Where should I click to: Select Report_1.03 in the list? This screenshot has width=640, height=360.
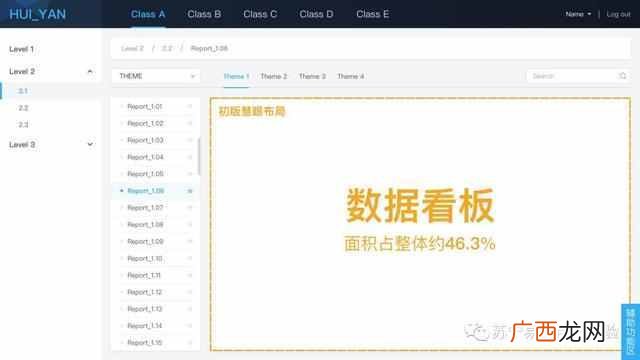pos(145,140)
